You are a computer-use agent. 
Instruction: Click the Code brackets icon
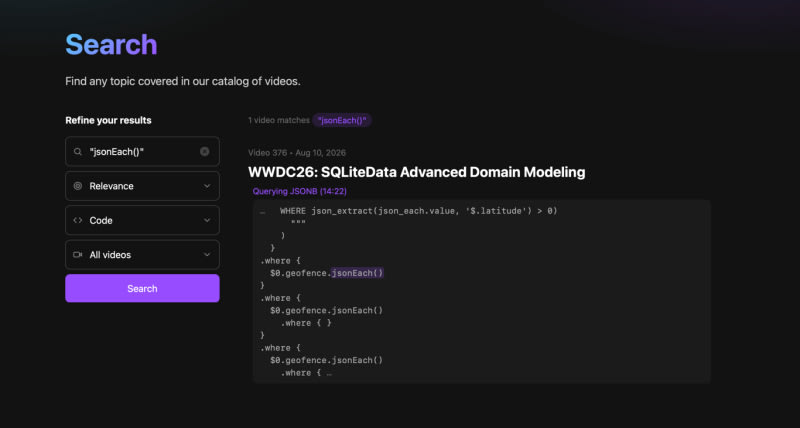pyautogui.click(x=78, y=220)
